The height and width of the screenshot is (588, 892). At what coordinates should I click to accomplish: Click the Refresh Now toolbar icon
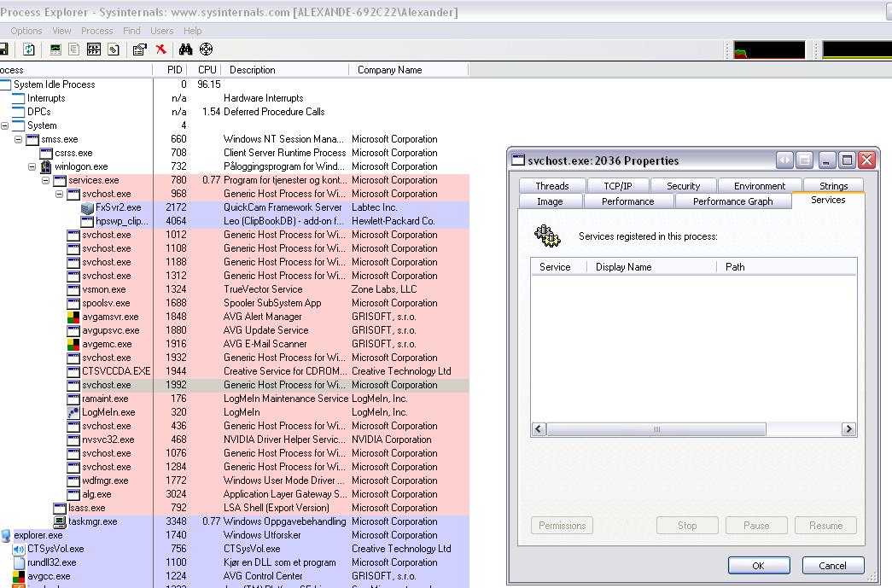[28, 49]
